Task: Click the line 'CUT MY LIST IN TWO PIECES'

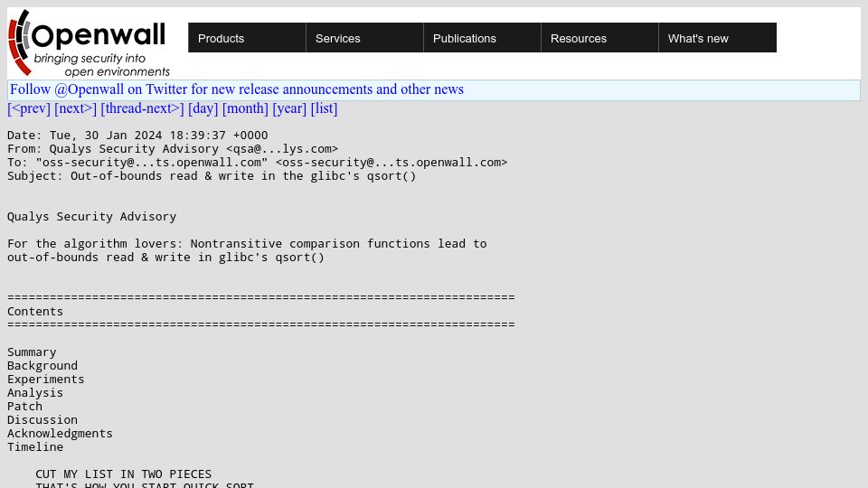Action: pyautogui.click(x=124, y=474)
